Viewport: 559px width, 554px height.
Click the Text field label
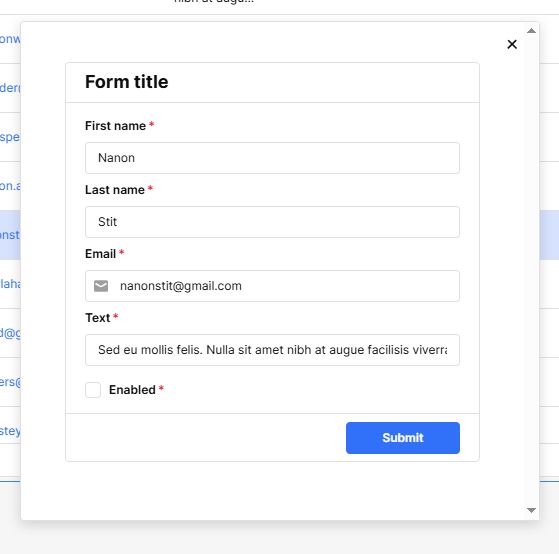[98, 318]
